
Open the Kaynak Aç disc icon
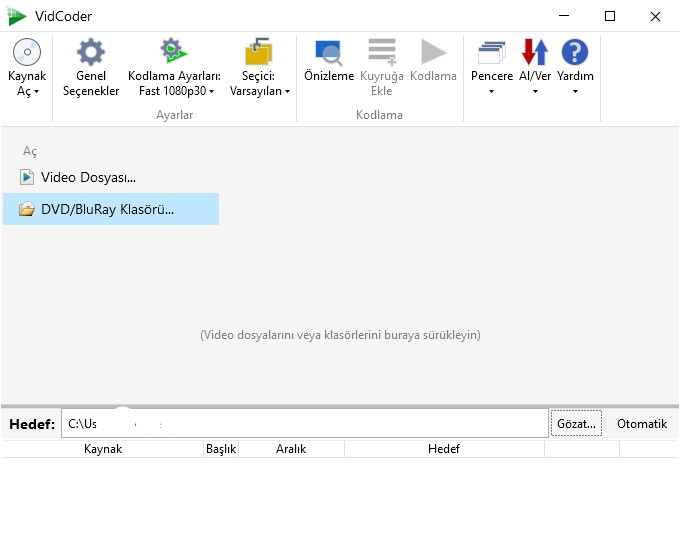pos(27,52)
